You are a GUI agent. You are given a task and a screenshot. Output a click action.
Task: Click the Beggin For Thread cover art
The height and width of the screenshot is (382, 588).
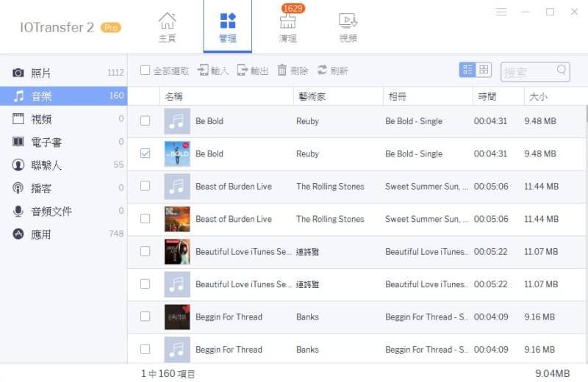coord(177,317)
